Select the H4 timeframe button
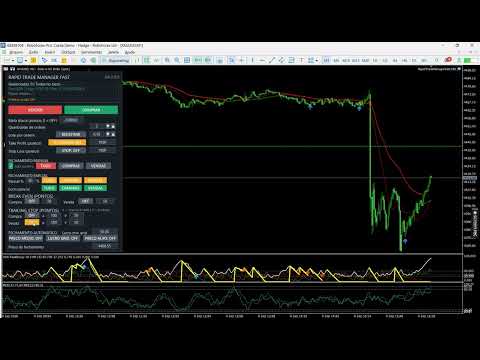The image size is (480, 360). click(395, 60)
